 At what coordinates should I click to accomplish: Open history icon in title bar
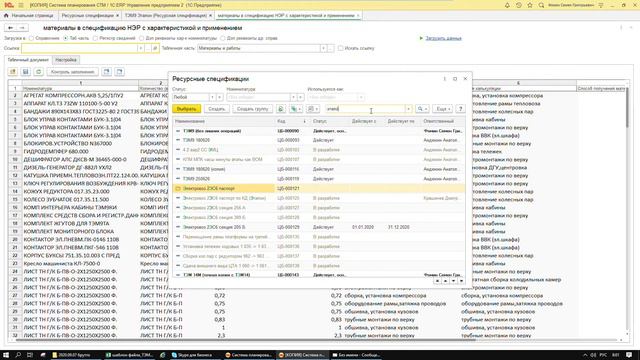518,5
